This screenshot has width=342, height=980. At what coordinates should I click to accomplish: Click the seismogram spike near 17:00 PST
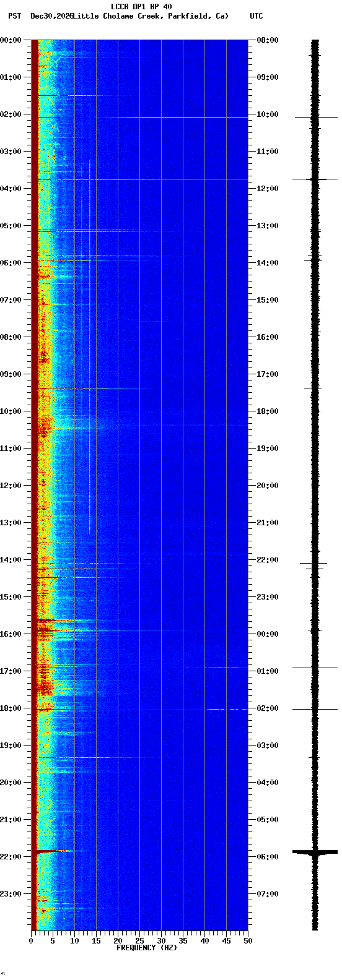315,668
